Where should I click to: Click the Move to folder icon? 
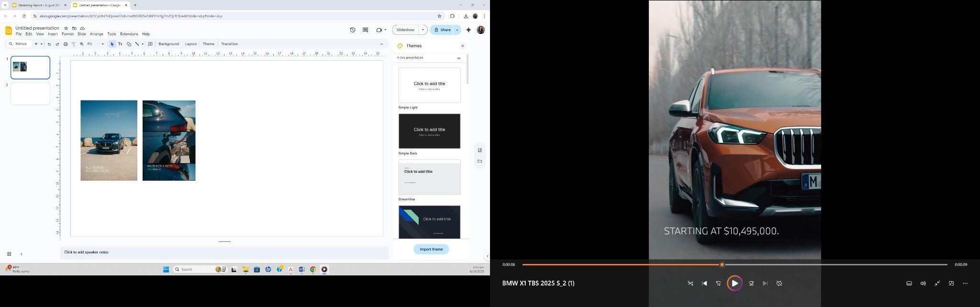[x=74, y=28]
